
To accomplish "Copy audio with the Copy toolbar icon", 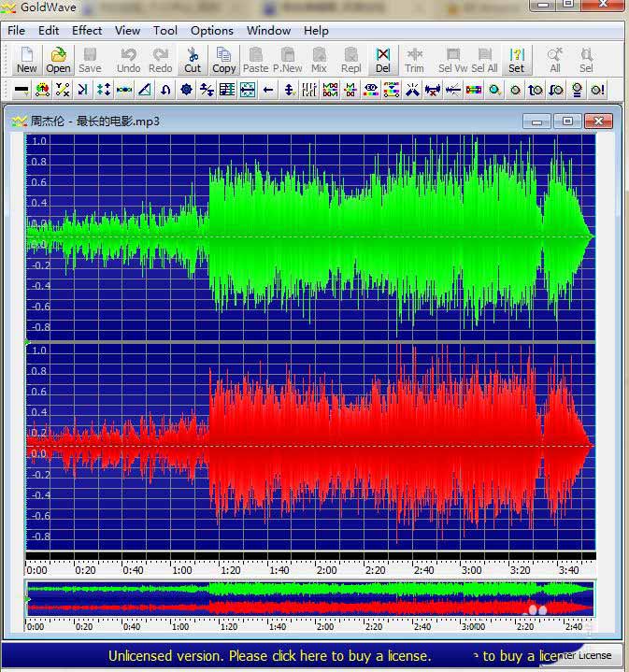I will 224,60.
